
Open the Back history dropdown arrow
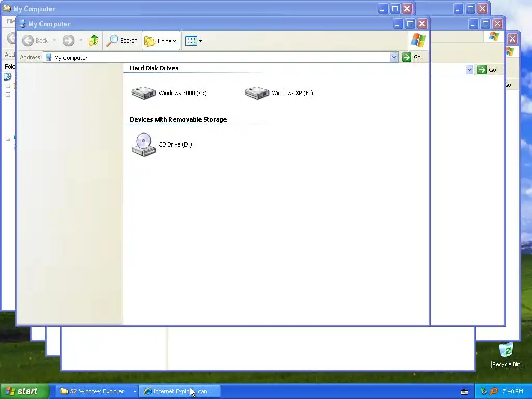coord(54,41)
